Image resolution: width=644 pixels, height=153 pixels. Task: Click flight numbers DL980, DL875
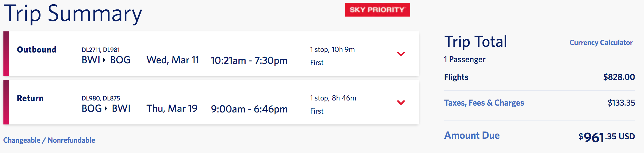(x=101, y=98)
